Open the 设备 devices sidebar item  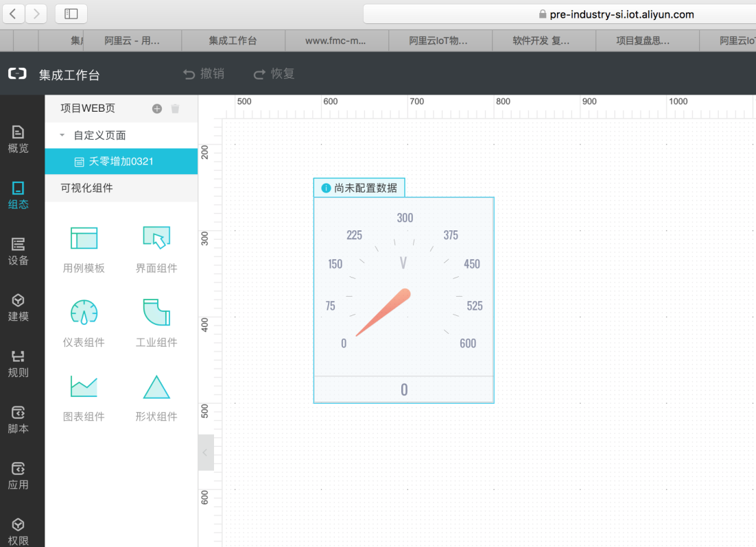pyautogui.click(x=18, y=252)
